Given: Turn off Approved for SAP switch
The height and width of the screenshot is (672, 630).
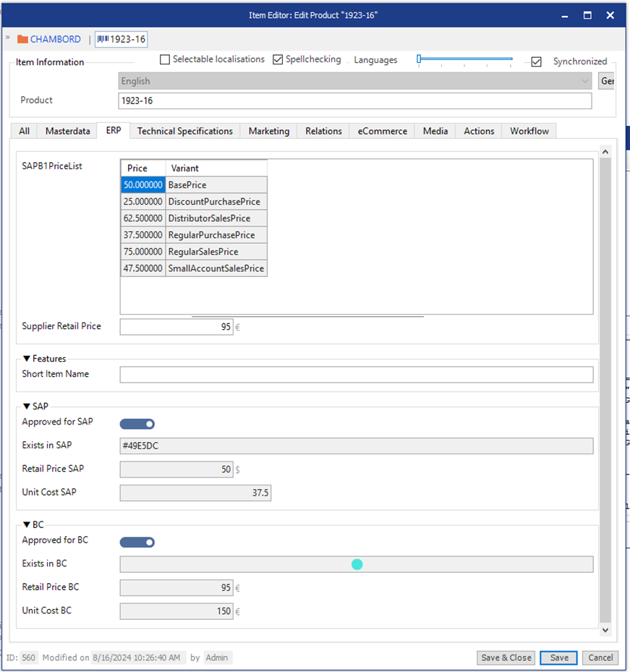Looking at the screenshot, I should [x=137, y=424].
